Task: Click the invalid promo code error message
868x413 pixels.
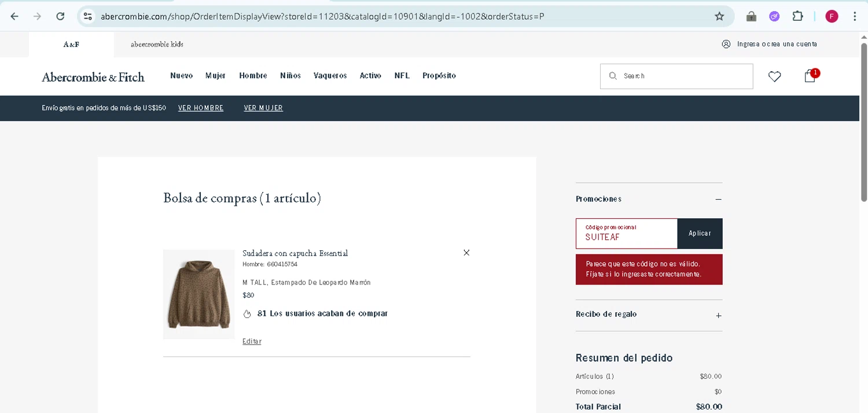Action: tap(649, 269)
